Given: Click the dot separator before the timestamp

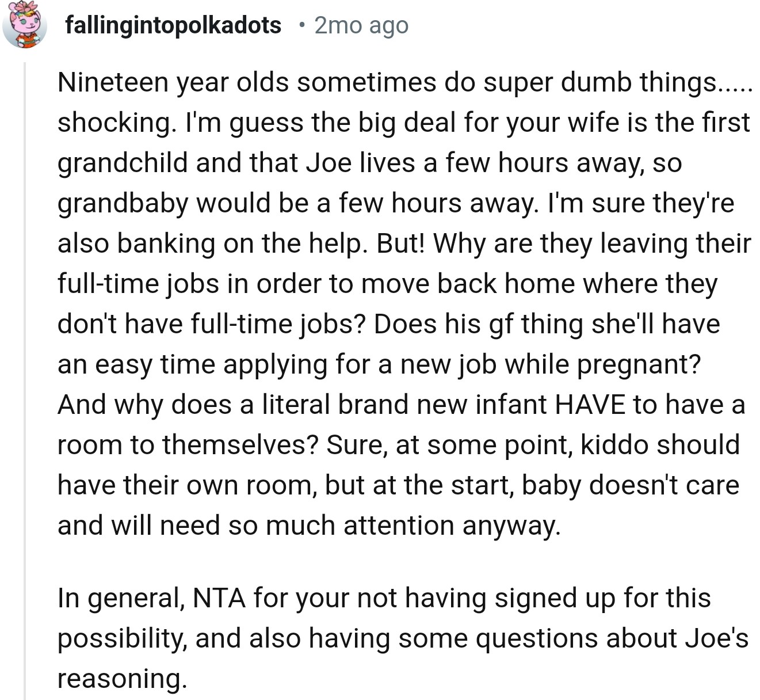Looking at the screenshot, I should pyautogui.click(x=301, y=25).
